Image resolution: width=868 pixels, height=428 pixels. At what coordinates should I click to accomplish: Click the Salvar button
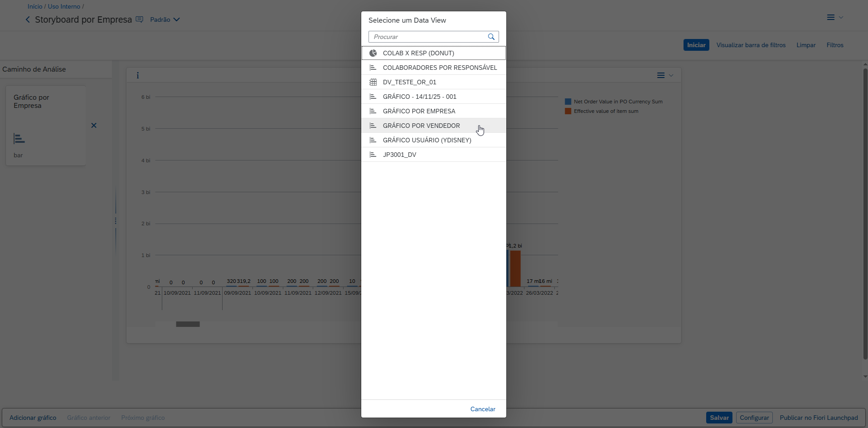[719, 418]
